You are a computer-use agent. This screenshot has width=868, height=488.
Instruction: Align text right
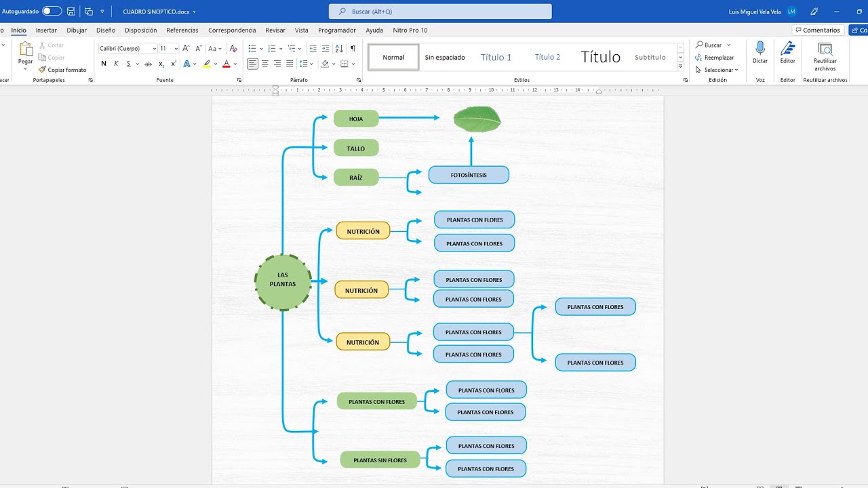(x=277, y=64)
